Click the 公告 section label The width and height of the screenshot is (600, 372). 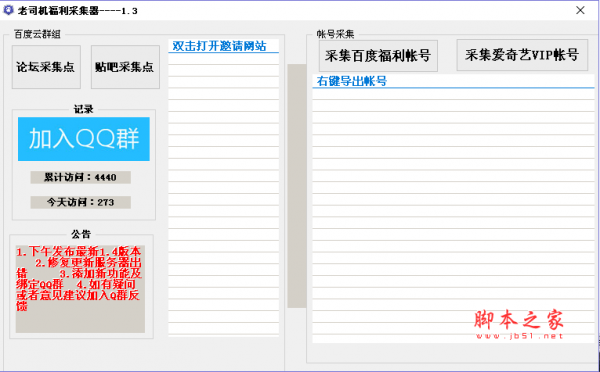(x=81, y=234)
